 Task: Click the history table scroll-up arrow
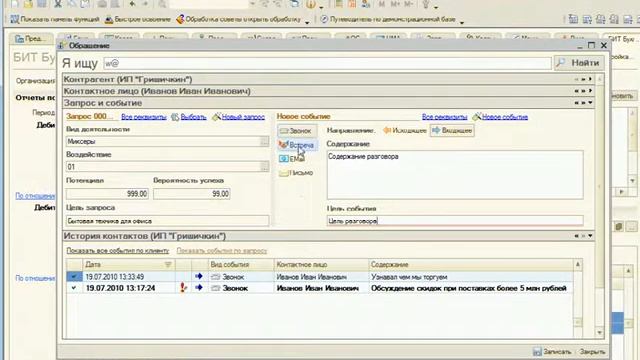point(578,264)
